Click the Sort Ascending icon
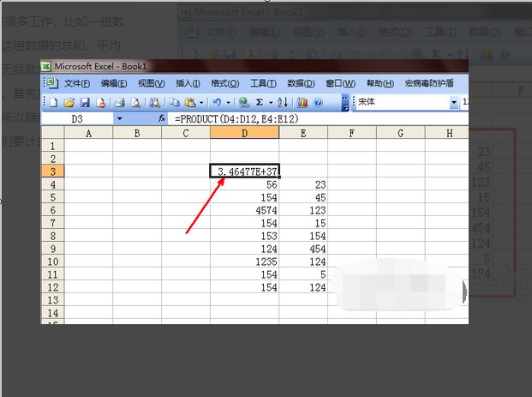The height and width of the screenshot is (397, 532). (x=282, y=102)
